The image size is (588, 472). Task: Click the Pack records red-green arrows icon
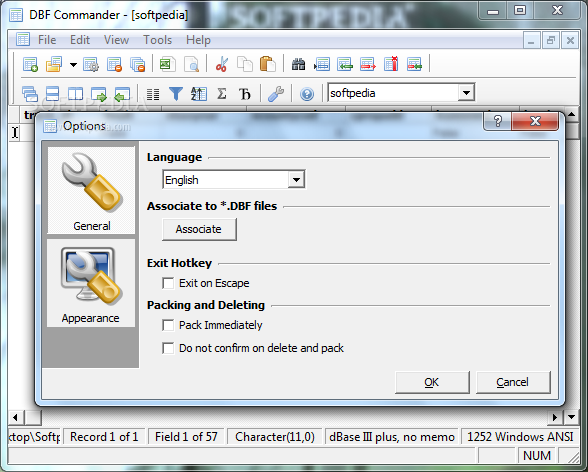click(414, 64)
